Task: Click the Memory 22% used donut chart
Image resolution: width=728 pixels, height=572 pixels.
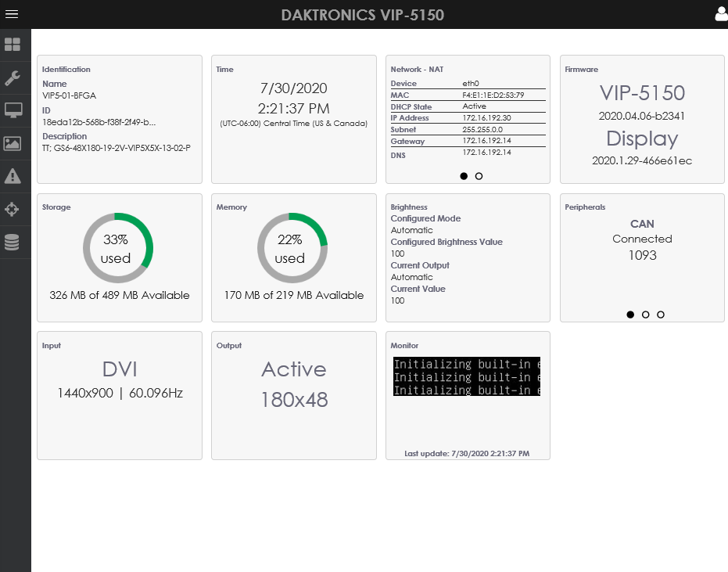Action: click(292, 249)
